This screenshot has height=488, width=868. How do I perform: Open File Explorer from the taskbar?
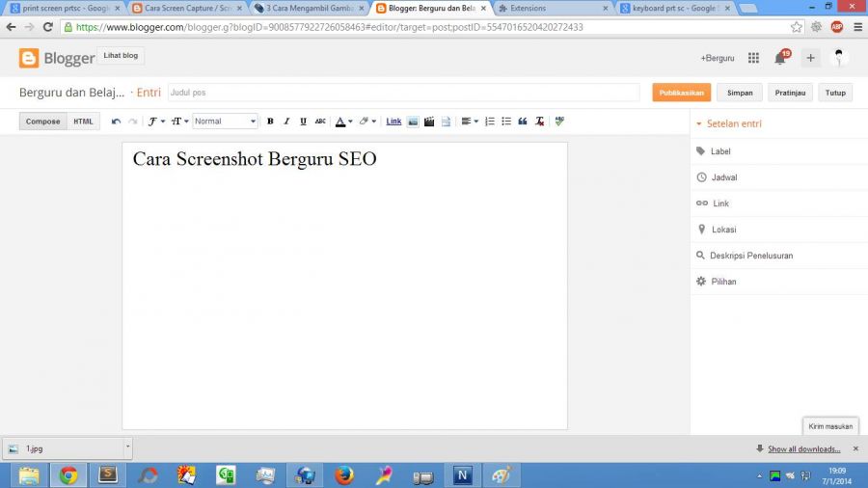tap(29, 475)
